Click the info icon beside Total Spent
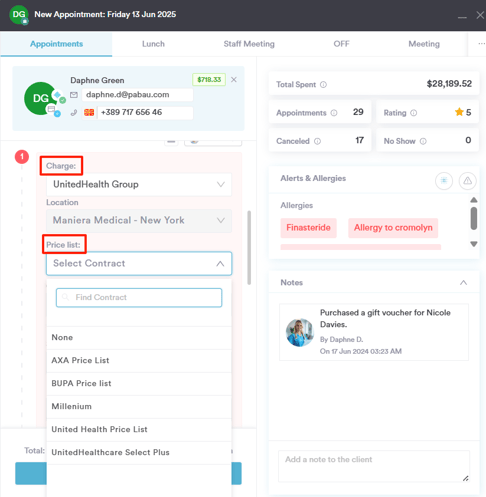Image resolution: width=486 pixels, height=497 pixels. pos(323,85)
